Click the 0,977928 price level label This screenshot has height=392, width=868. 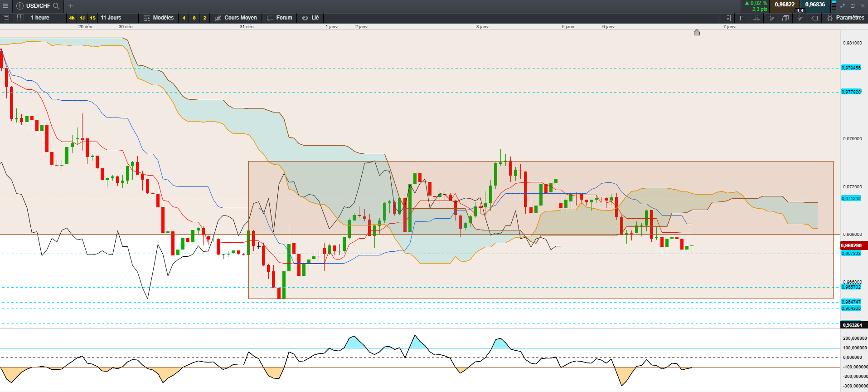pos(851,92)
